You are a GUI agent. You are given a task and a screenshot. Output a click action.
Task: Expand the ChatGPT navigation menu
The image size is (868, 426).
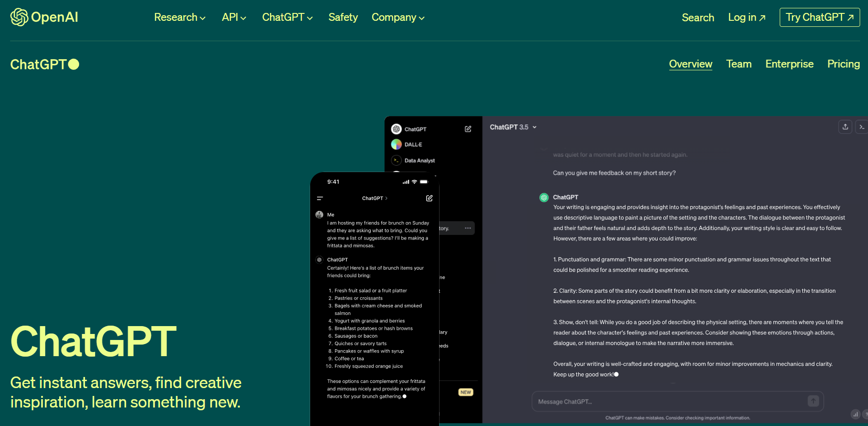pyautogui.click(x=287, y=18)
